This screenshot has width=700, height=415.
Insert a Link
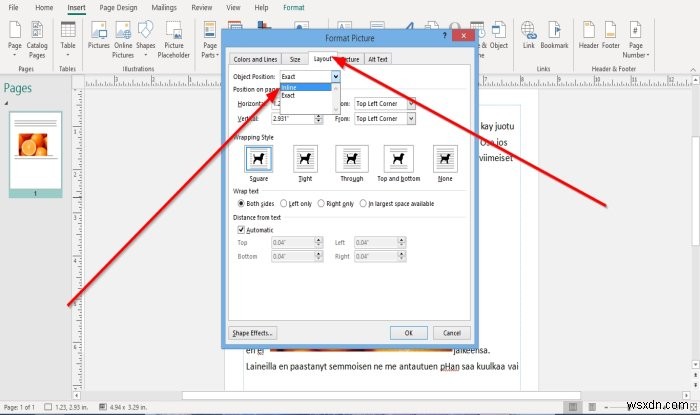point(529,36)
